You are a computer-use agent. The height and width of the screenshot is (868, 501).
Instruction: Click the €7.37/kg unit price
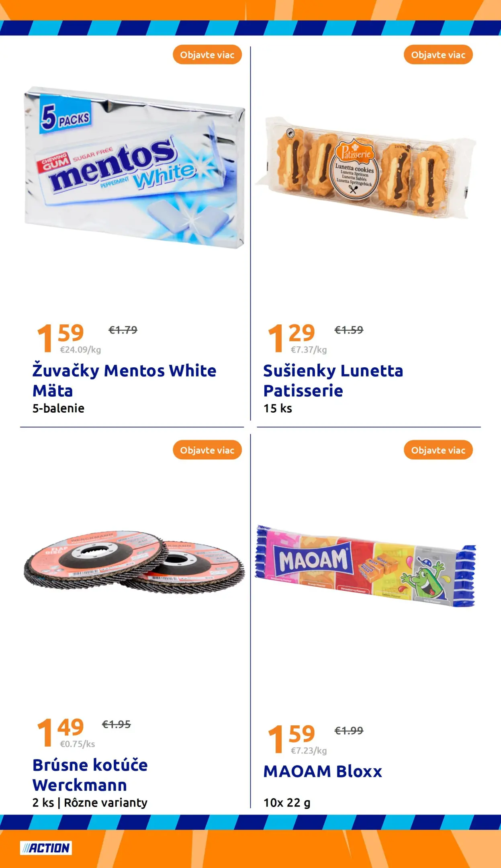[x=309, y=350]
